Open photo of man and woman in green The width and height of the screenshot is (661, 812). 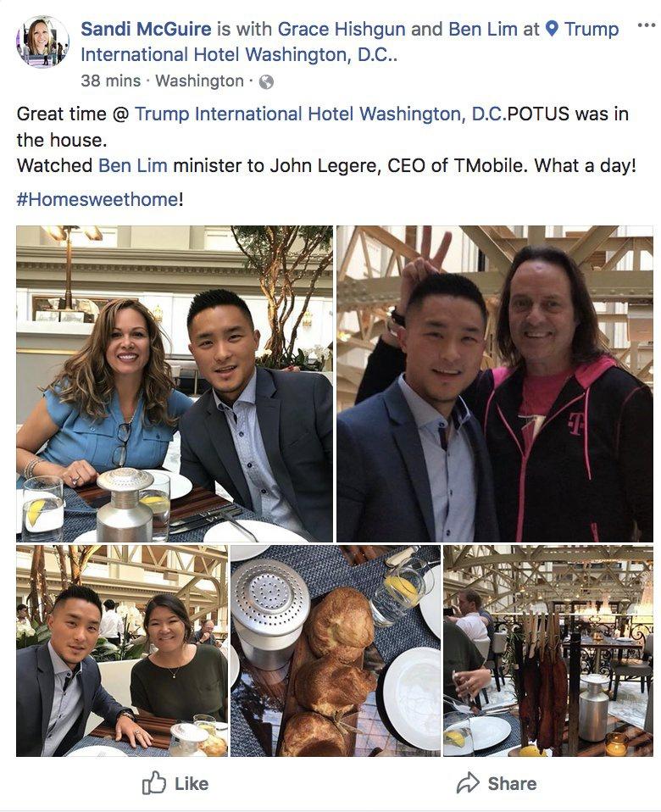122,651
